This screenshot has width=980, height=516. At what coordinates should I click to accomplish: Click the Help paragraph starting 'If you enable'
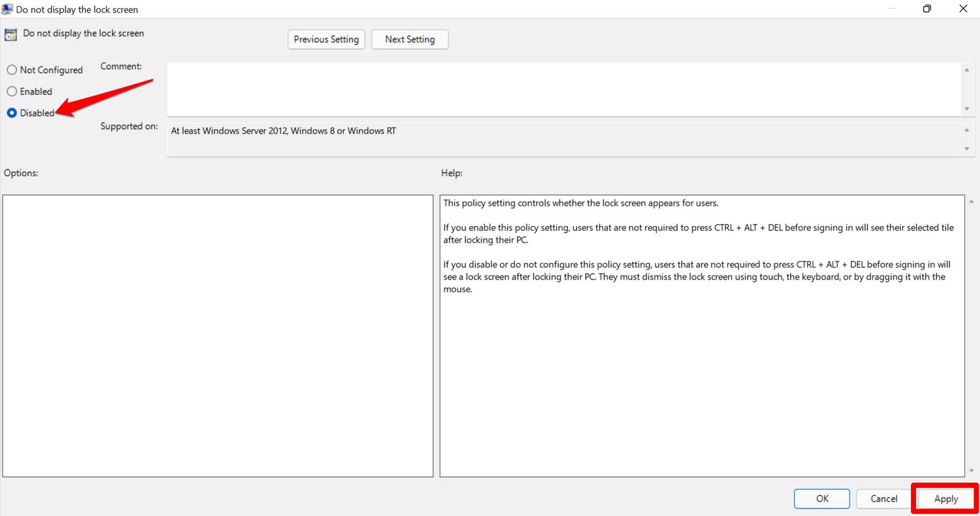699,234
